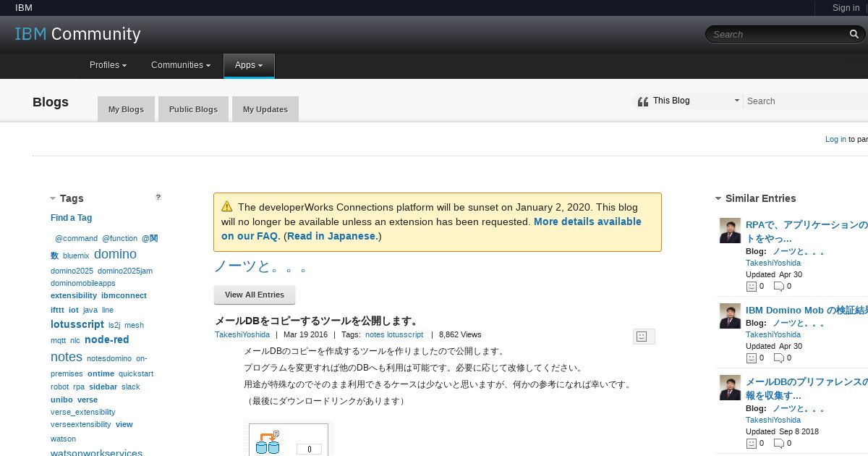Click the notes tag on the entry

[x=375, y=334]
